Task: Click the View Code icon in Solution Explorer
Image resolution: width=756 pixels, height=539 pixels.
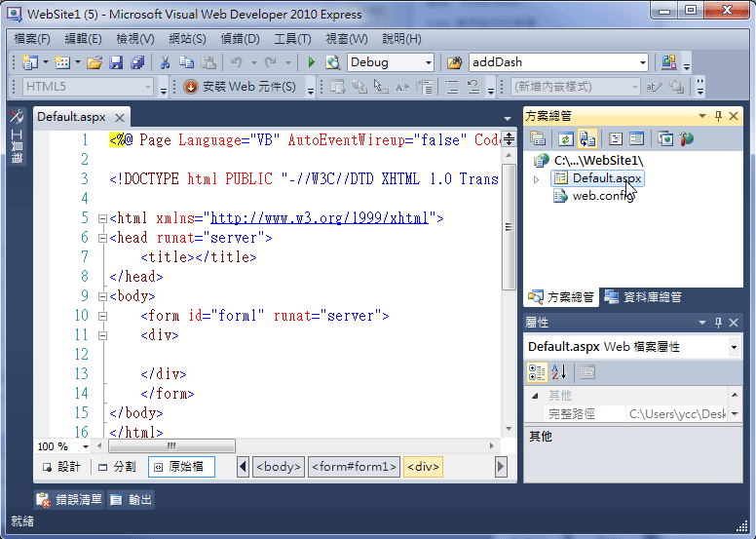Action: (616, 139)
